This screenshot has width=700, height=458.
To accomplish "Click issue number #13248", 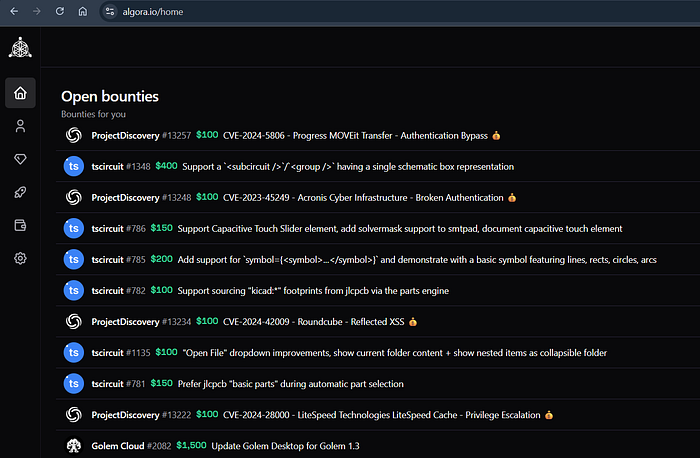I will (176, 197).
